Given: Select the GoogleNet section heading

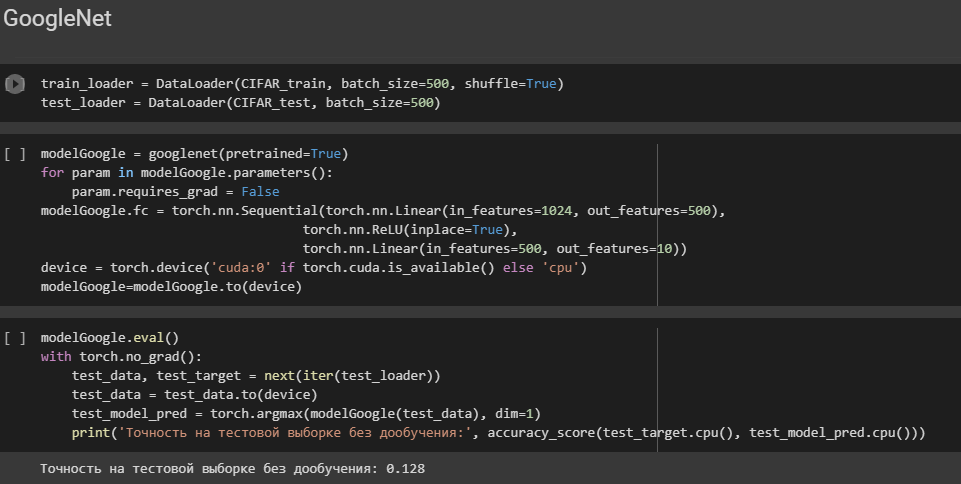Looking at the screenshot, I should coord(58,18).
